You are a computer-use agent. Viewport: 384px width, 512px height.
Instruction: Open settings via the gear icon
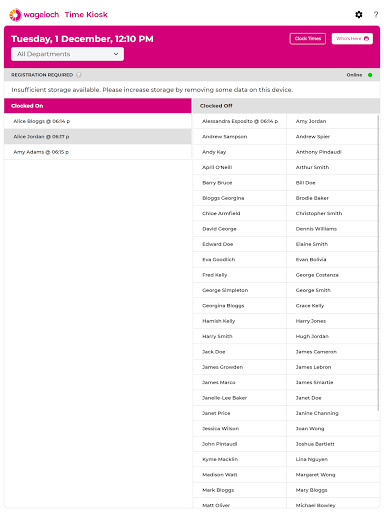[359, 14]
